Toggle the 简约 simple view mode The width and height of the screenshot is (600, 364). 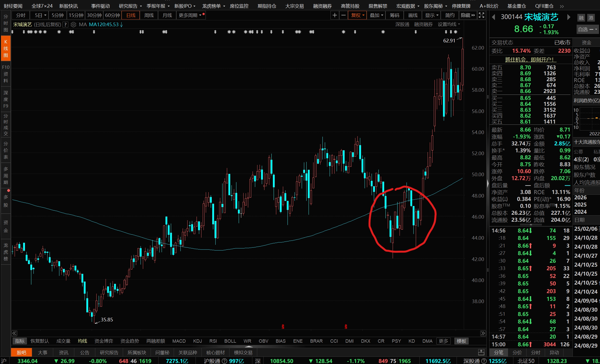pos(449,15)
